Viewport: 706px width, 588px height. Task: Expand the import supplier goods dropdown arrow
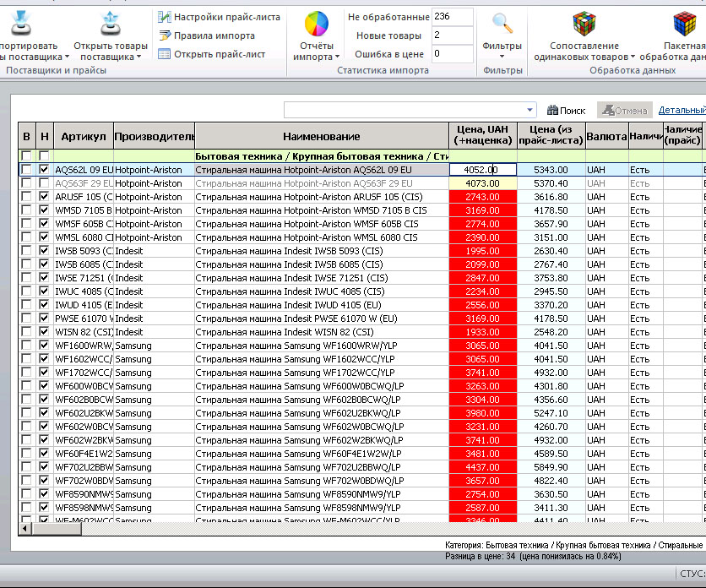pyautogui.click(x=67, y=57)
